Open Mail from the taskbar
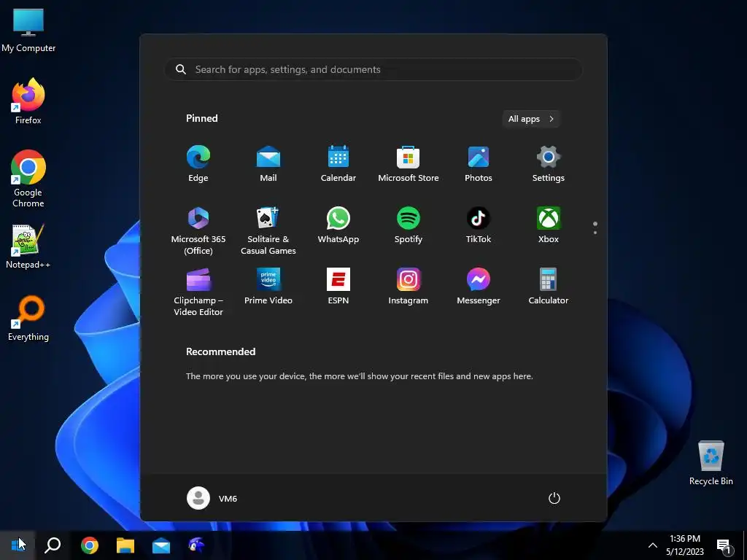747x560 pixels. pos(161,545)
